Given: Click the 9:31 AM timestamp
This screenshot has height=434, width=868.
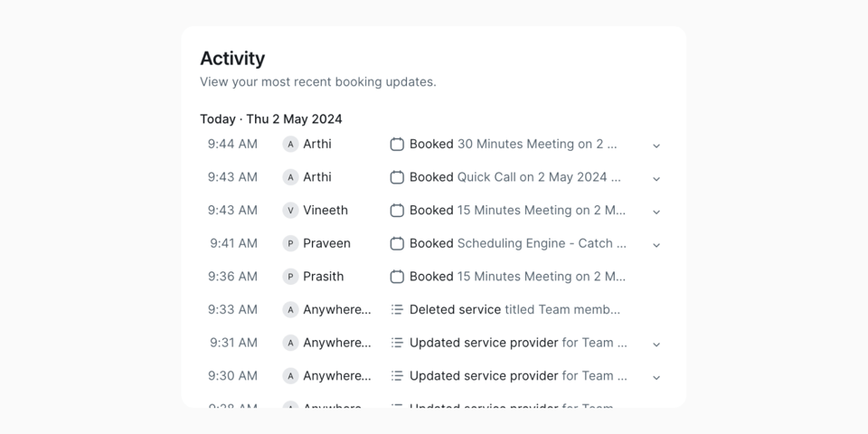Looking at the screenshot, I should 233,343.
